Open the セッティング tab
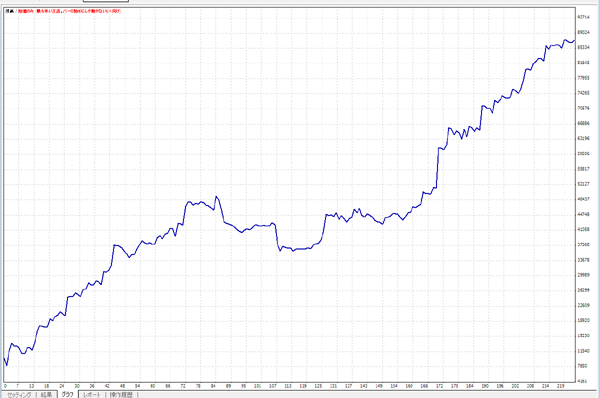This screenshot has width=600, height=398. pyautogui.click(x=19, y=395)
